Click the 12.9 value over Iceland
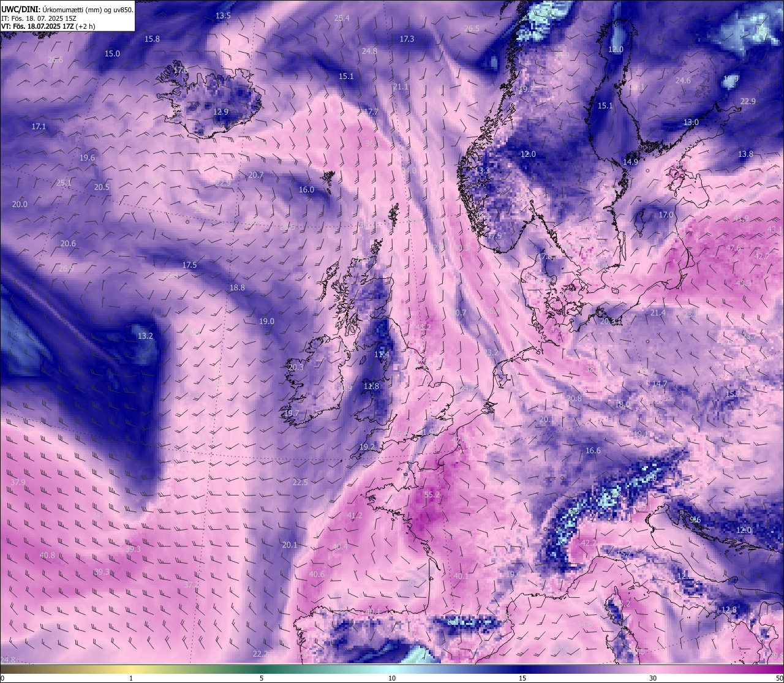Viewport: 784px width, 683px height. [x=221, y=112]
